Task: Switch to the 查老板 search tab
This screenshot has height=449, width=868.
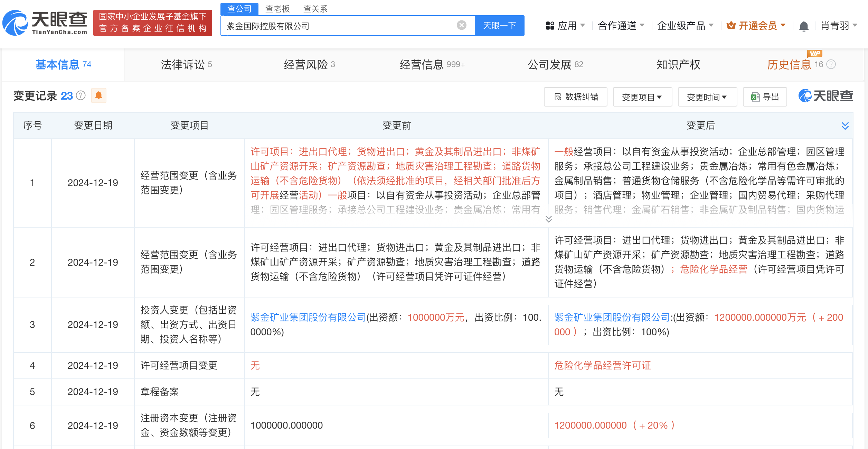Action: click(x=277, y=9)
